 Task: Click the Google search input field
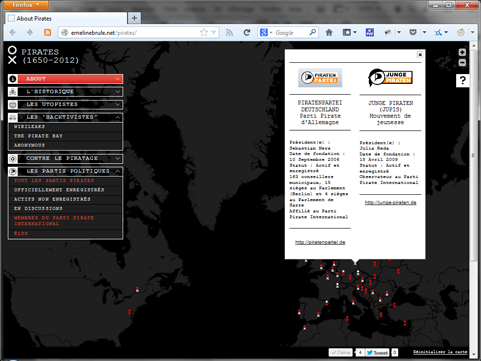[291, 33]
